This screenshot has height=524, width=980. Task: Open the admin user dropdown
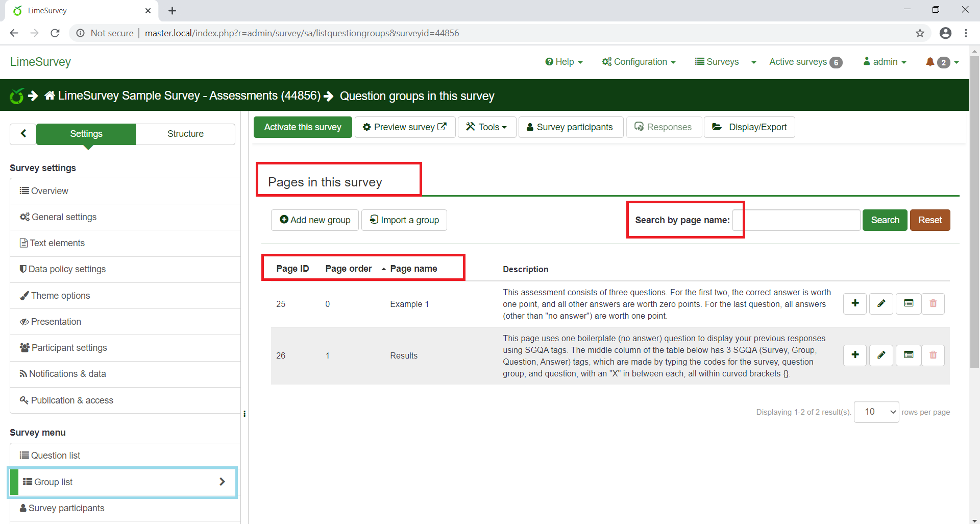(885, 62)
